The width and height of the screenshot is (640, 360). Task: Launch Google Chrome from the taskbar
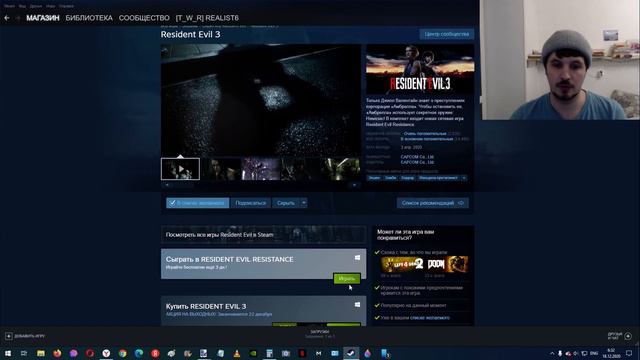coord(122,353)
